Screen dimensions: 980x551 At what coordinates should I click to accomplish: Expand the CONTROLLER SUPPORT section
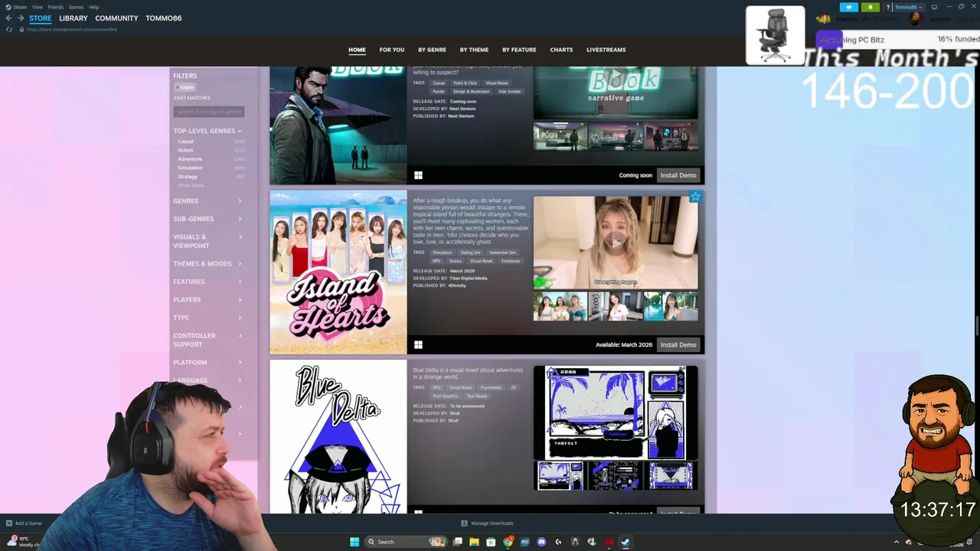207,340
